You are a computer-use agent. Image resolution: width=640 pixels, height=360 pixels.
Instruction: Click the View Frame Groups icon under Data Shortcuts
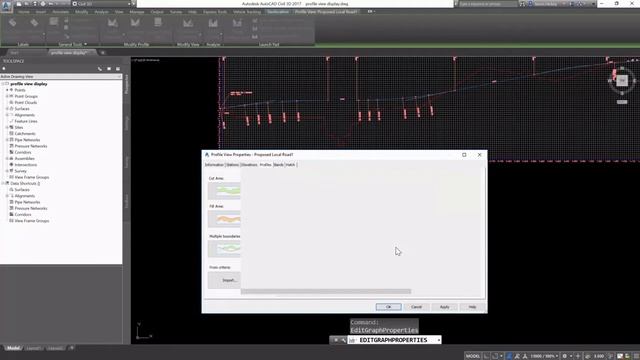tap(11, 220)
